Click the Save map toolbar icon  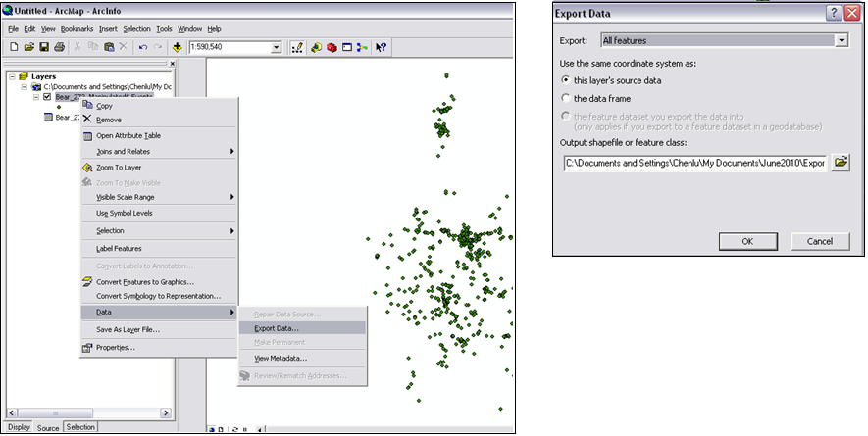click(x=44, y=47)
